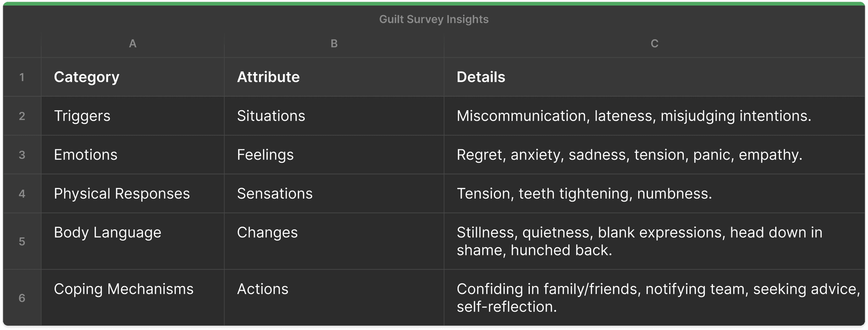Select the Category header cell

click(133, 77)
